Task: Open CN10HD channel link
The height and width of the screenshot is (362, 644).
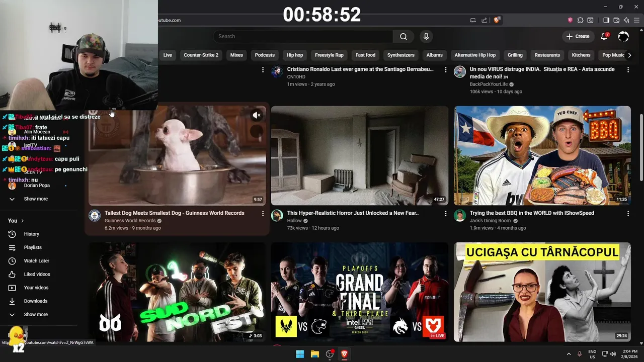Action: [296, 77]
